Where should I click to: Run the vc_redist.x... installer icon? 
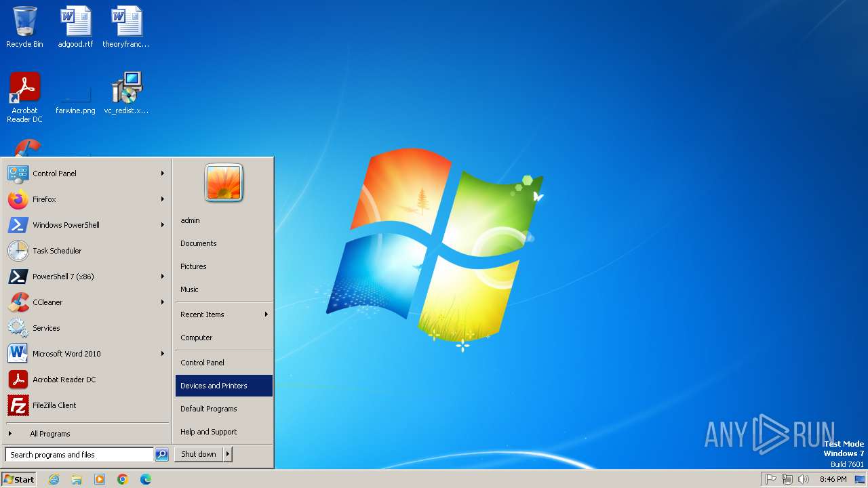coord(126,94)
